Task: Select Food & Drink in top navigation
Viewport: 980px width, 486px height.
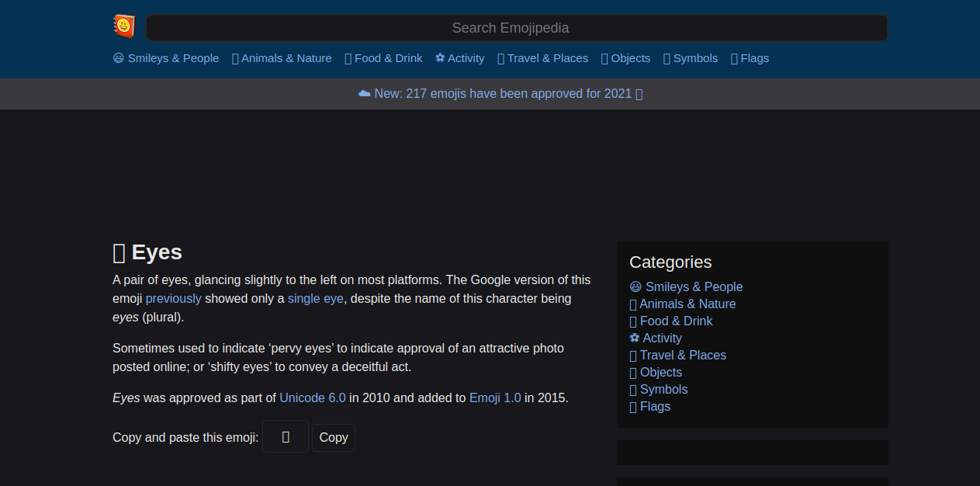Action: 383,58
